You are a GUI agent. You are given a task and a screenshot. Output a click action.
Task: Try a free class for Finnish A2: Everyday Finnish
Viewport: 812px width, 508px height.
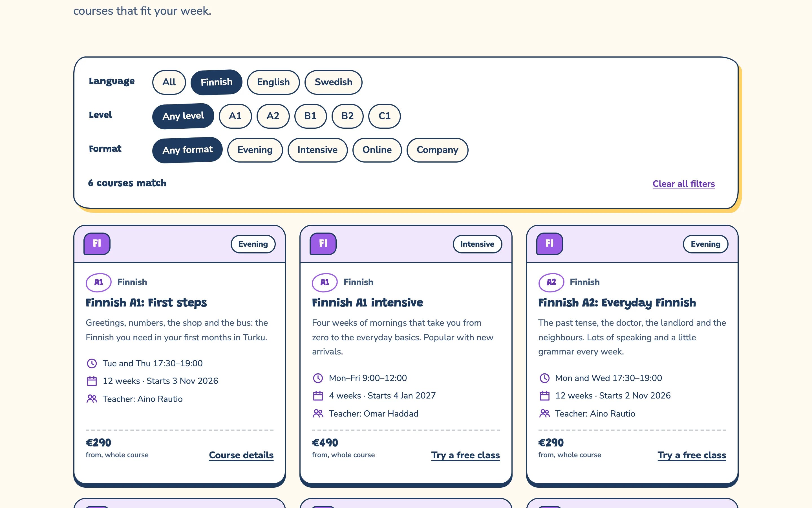click(692, 455)
